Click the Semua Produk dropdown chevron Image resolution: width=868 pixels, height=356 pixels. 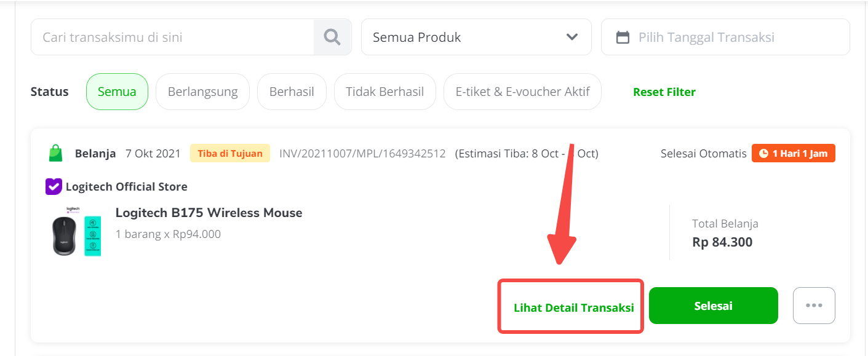[x=572, y=37]
